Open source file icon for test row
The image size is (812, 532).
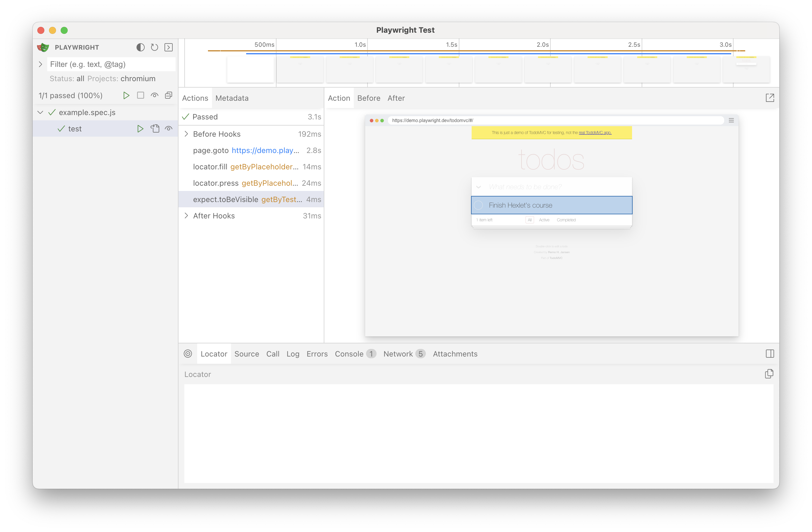155,129
